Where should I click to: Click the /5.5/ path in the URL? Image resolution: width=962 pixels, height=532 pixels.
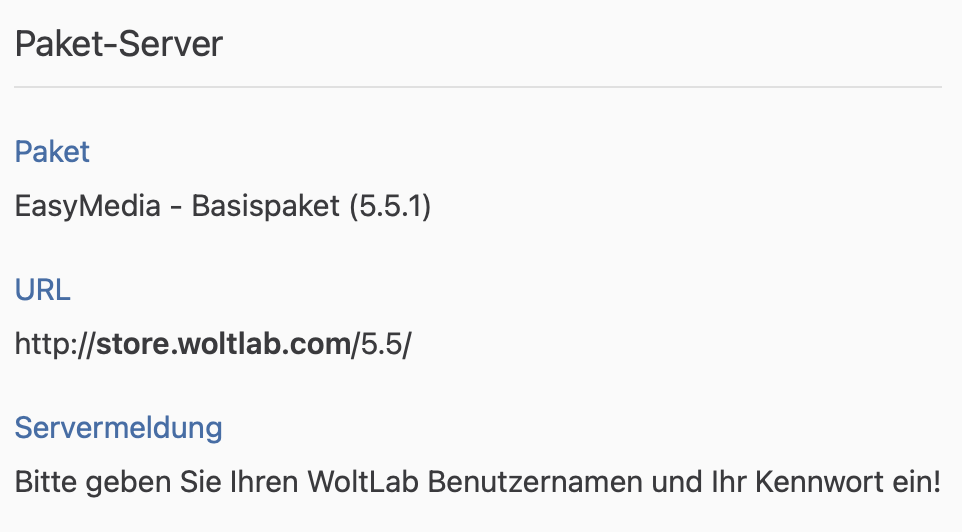(x=381, y=345)
